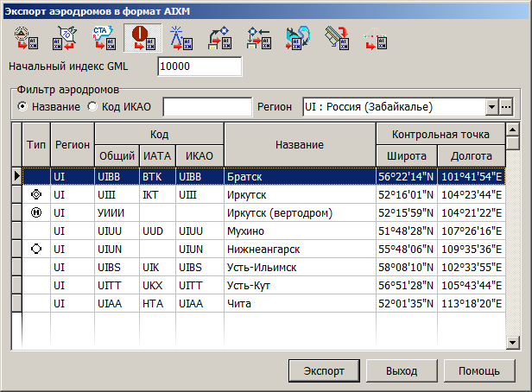Click the first toolbar icon with triangle symbol

click(x=23, y=38)
